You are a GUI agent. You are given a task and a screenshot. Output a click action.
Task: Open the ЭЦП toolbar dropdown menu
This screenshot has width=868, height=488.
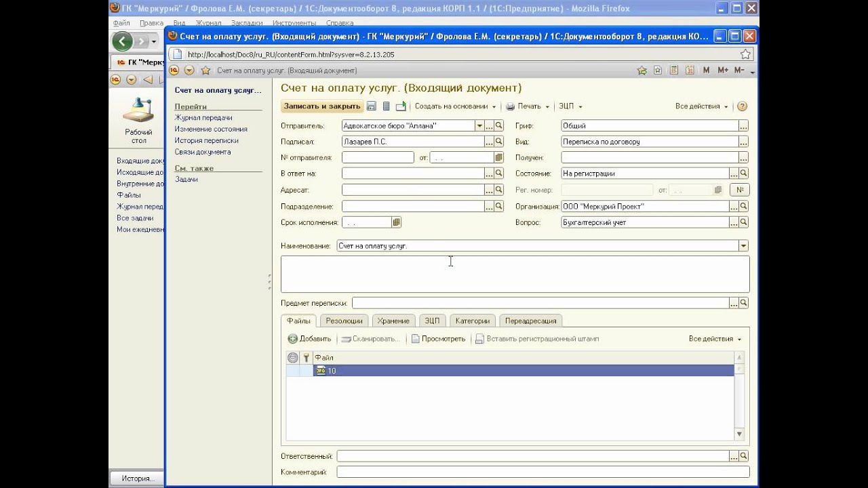[x=570, y=106]
